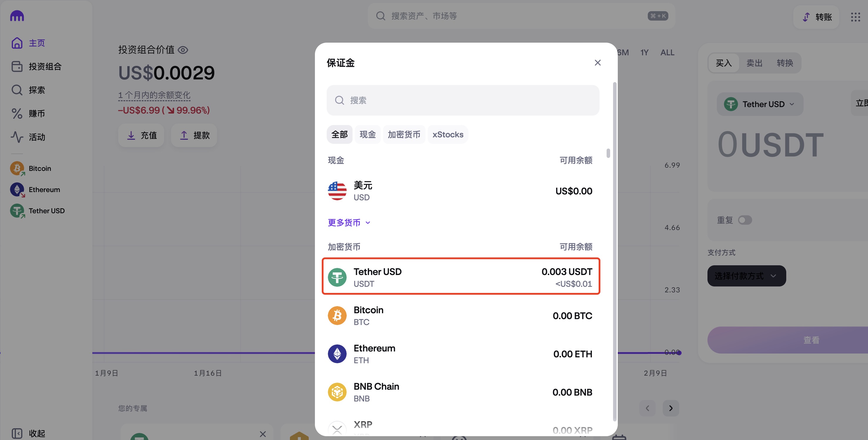Expand 更多货币 currency list
This screenshot has height=440, width=868.
[x=349, y=223]
